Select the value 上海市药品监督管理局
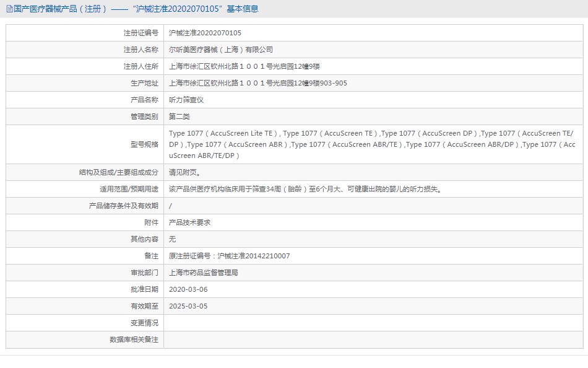Screen dimensions: 588x368 [204, 273]
